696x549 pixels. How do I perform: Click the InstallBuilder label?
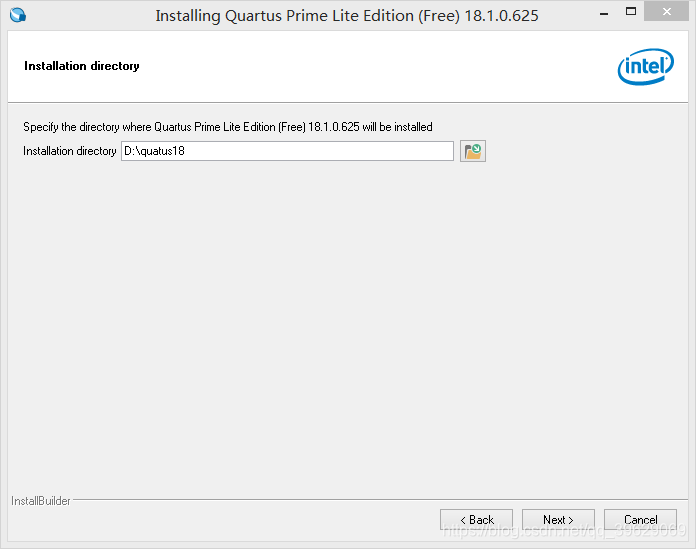tap(40, 501)
